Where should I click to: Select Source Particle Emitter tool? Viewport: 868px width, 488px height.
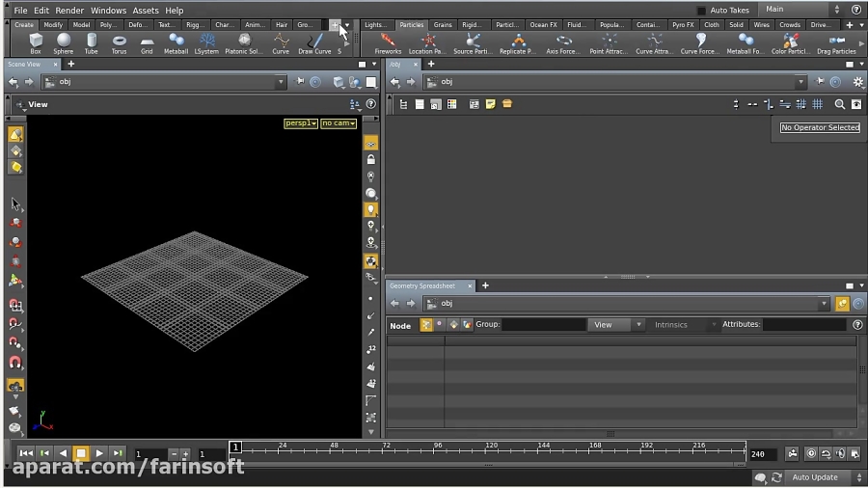[473, 43]
